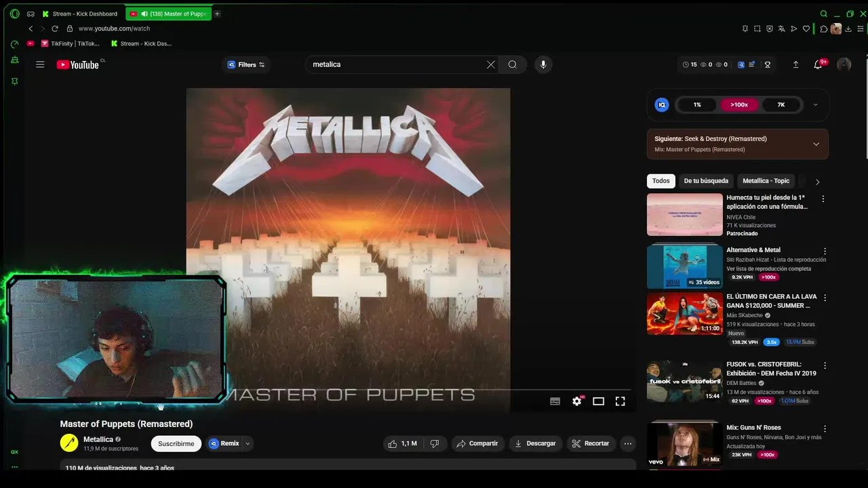Open the Opera GX menu logo
This screenshot has height=488, width=868.
pyautogui.click(x=14, y=14)
